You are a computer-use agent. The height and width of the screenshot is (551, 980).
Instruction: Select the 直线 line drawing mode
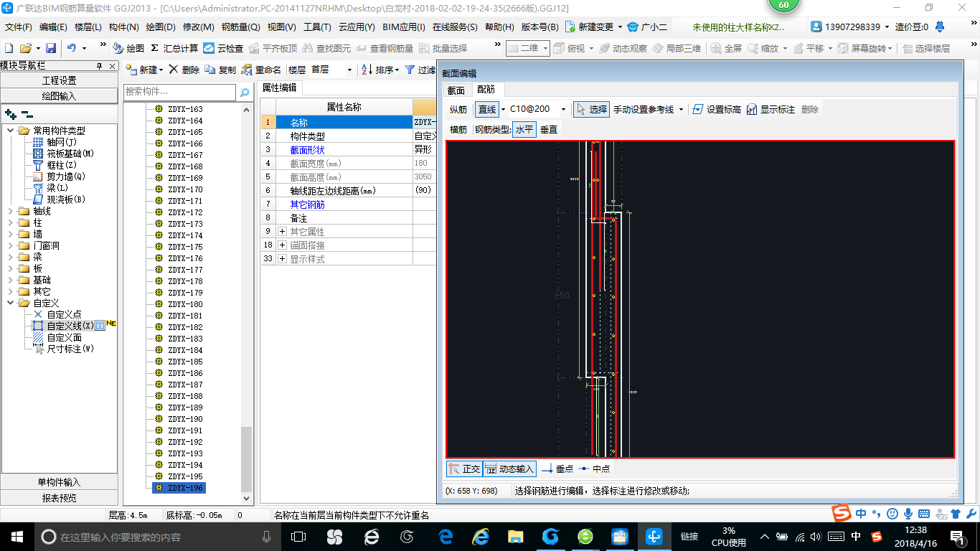click(x=487, y=109)
